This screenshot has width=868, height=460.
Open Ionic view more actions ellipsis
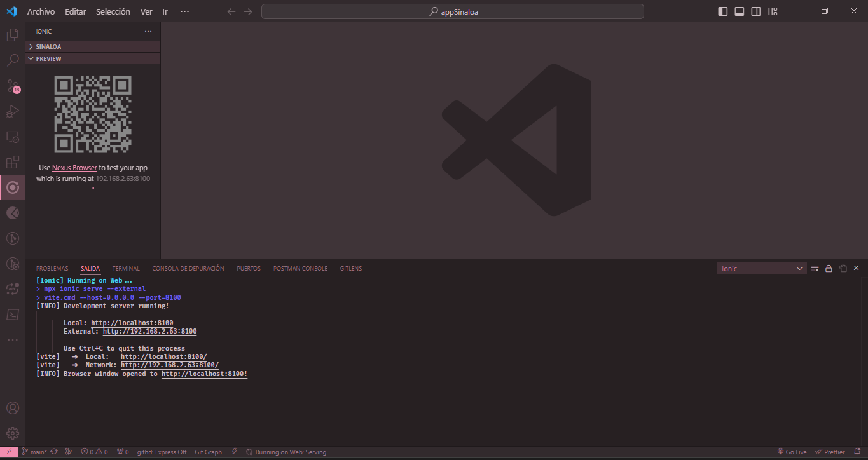click(x=148, y=31)
